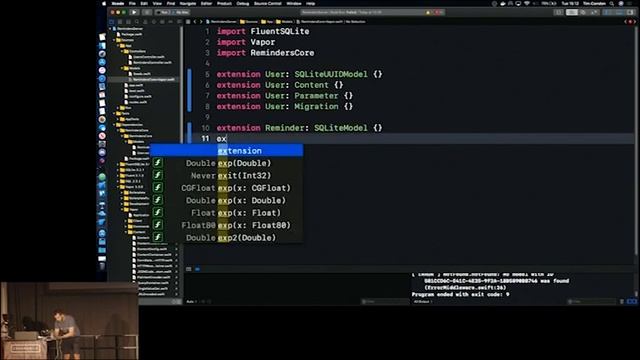Click the red error indicator in the activity bar

click(x=437, y=12)
